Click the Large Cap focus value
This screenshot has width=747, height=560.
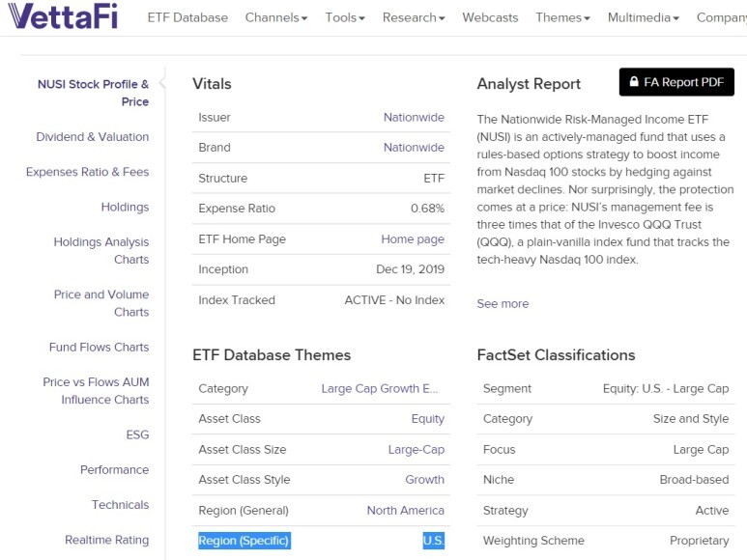click(701, 450)
